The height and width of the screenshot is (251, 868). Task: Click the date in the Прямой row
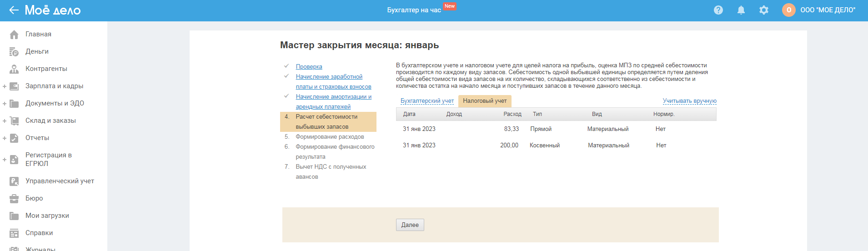click(x=419, y=129)
